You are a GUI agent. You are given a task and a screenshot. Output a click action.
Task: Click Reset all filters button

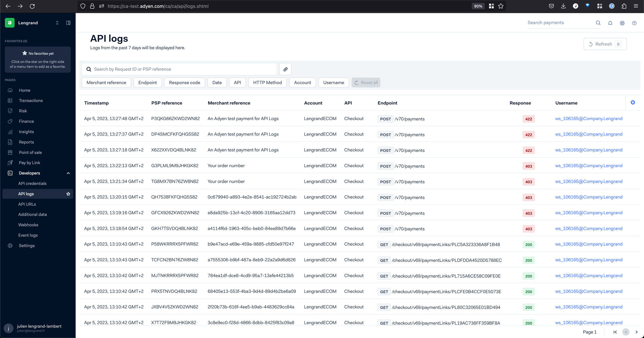point(366,83)
